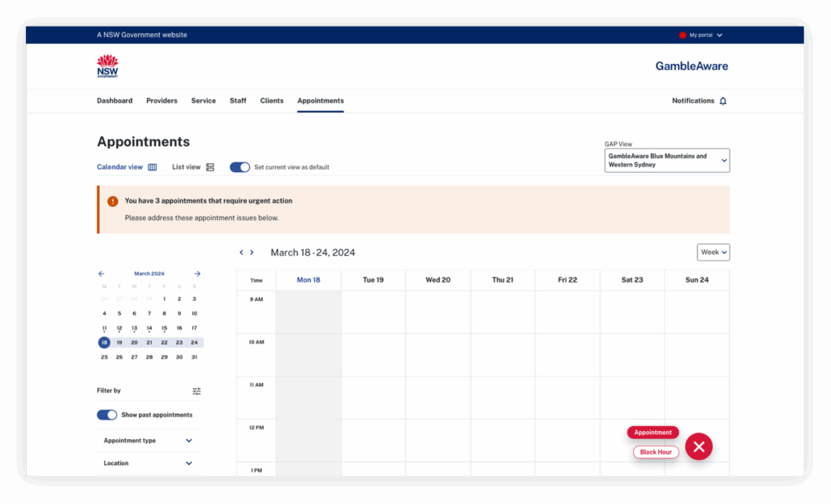Image resolution: width=831 pixels, height=504 pixels.
Task: Open the Week view dropdown
Action: (x=713, y=252)
